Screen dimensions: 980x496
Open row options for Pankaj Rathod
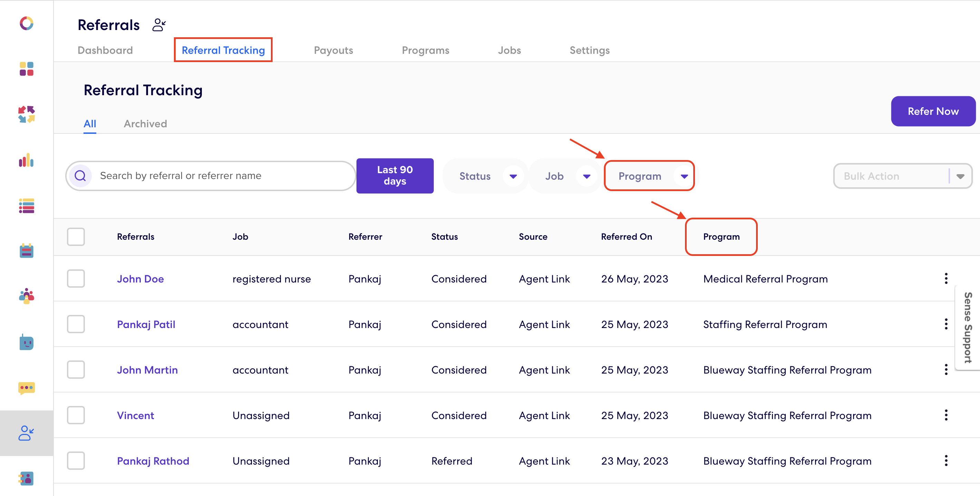click(x=946, y=460)
